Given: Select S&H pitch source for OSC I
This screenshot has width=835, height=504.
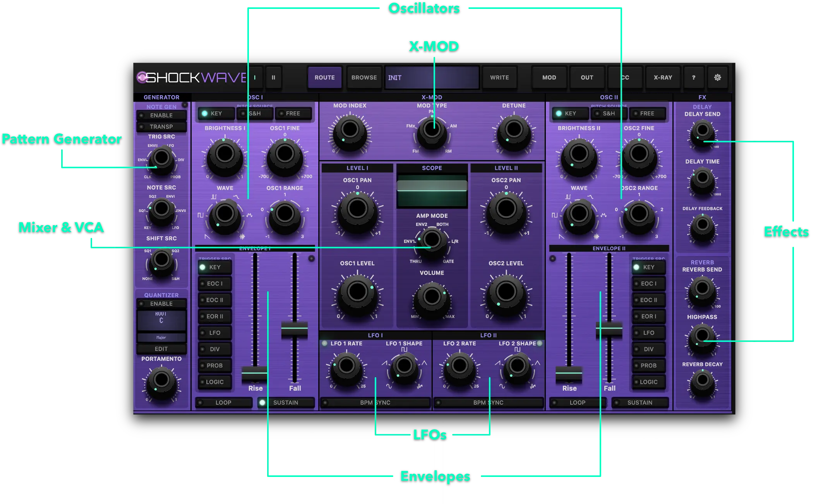Looking at the screenshot, I should (255, 113).
